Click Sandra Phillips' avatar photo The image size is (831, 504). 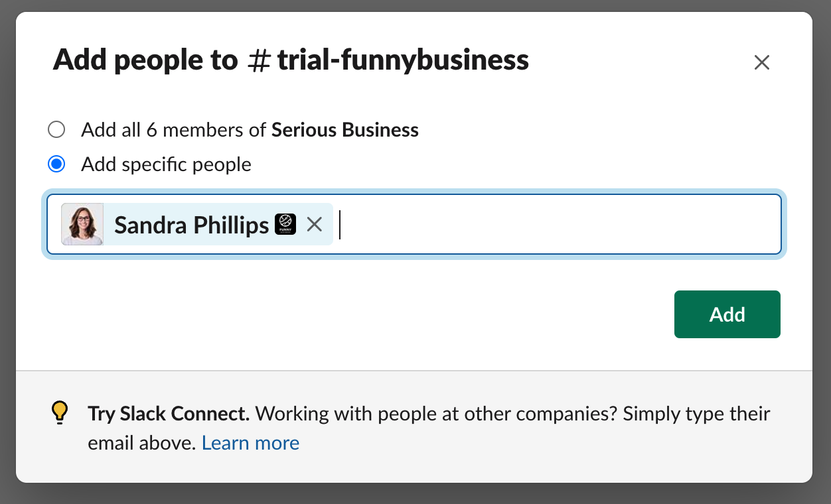(82, 224)
